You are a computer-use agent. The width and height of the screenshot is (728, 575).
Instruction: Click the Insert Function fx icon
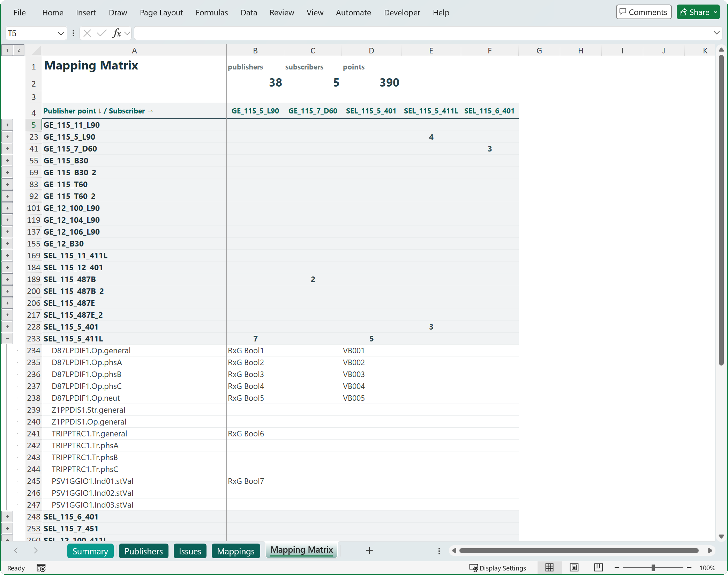point(117,33)
